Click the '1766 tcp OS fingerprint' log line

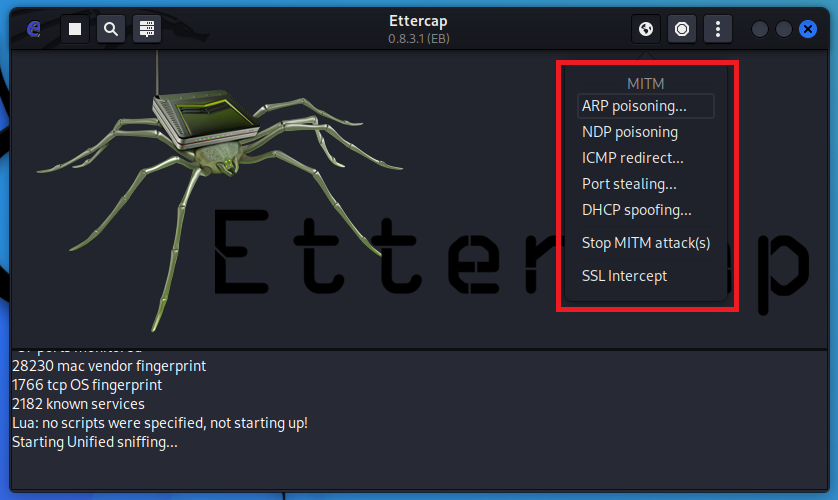point(87,385)
